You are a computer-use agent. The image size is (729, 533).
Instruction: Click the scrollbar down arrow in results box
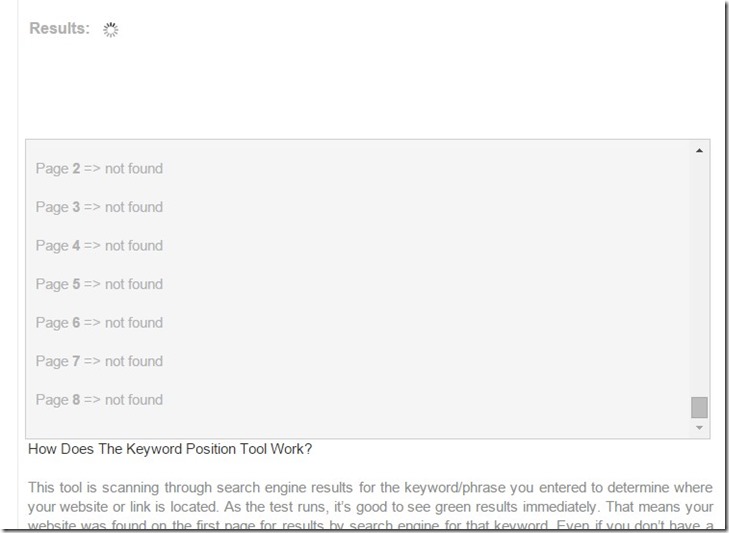[x=699, y=427]
